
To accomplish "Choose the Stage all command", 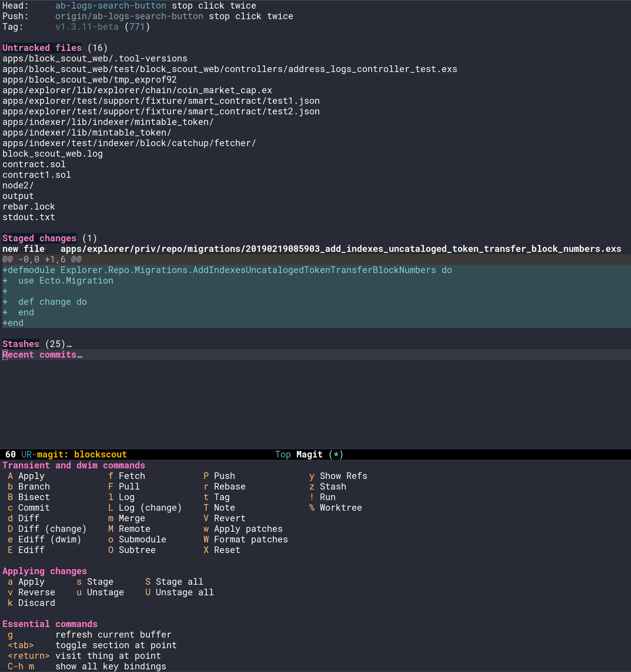I will point(174,582).
